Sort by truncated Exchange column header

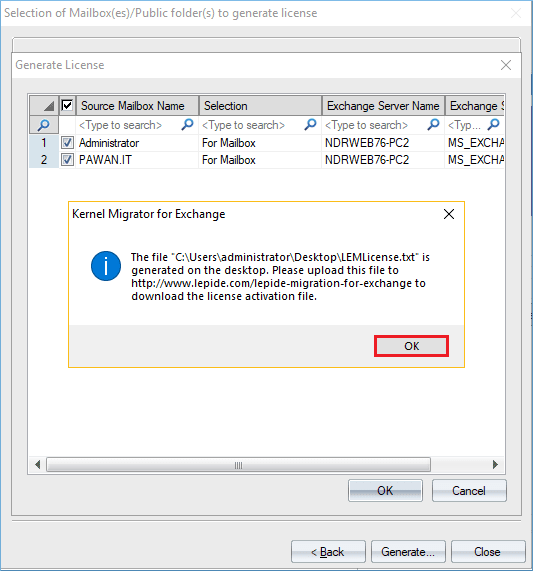[x=475, y=106]
